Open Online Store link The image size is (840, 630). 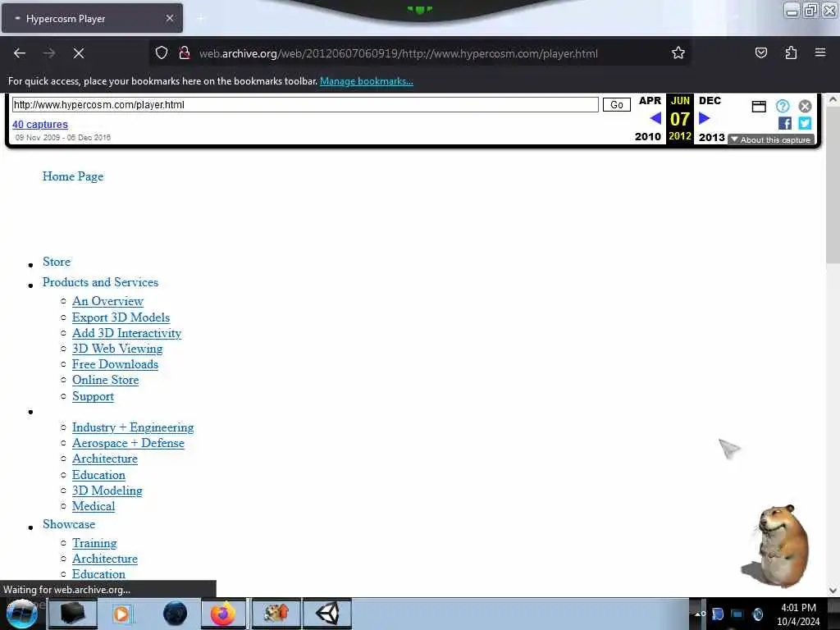[106, 380]
